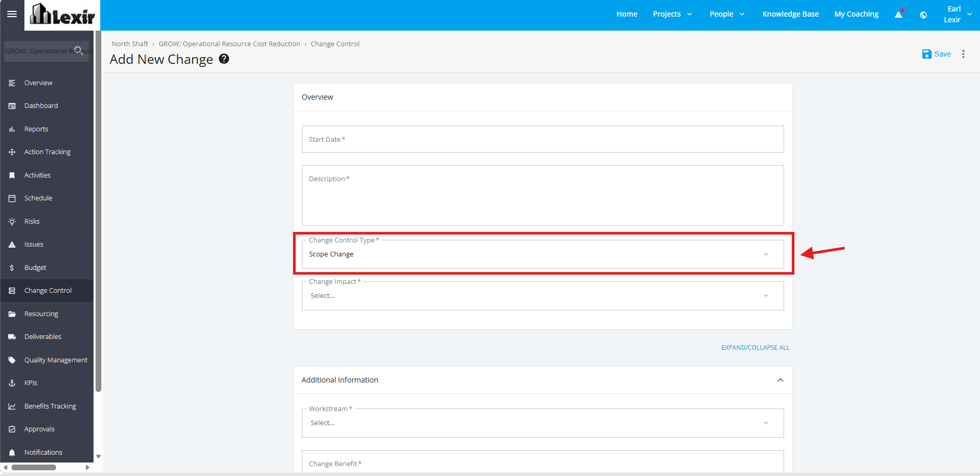Open the Workstream dropdown

click(542, 423)
